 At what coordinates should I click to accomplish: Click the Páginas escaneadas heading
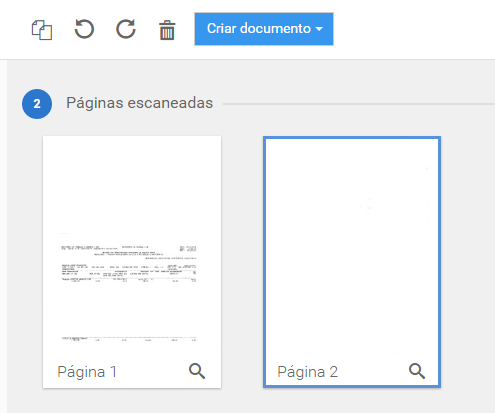point(139,103)
